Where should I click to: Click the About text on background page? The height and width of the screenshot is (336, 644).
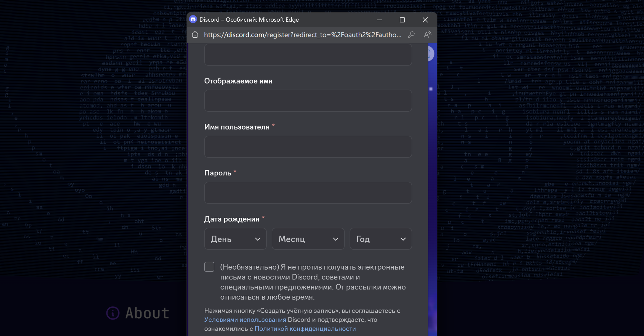tap(147, 313)
